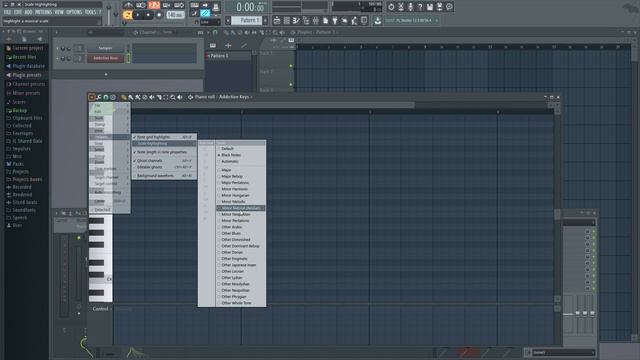
Task: Toggle Note grid highlights checkmark
Action: [164, 137]
